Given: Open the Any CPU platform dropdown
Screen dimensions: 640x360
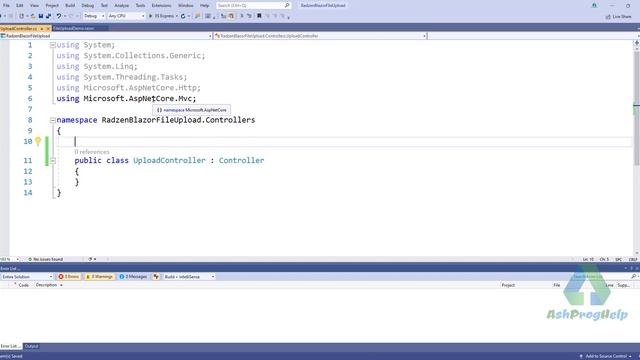Looking at the screenshot, I should (x=127, y=16).
